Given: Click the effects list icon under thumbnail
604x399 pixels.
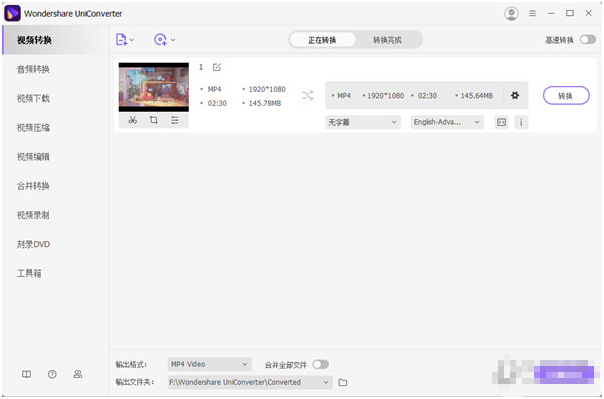Looking at the screenshot, I should pos(175,120).
